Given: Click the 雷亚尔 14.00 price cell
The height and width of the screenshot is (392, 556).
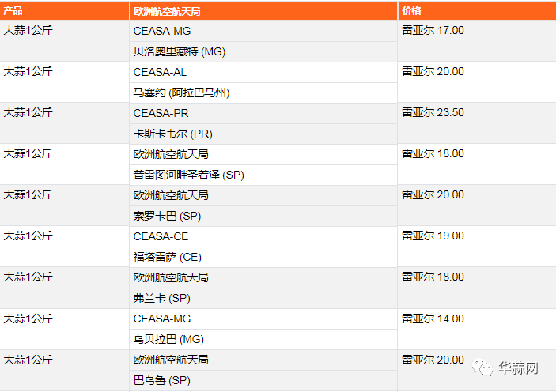Looking at the screenshot, I should click(477, 329).
